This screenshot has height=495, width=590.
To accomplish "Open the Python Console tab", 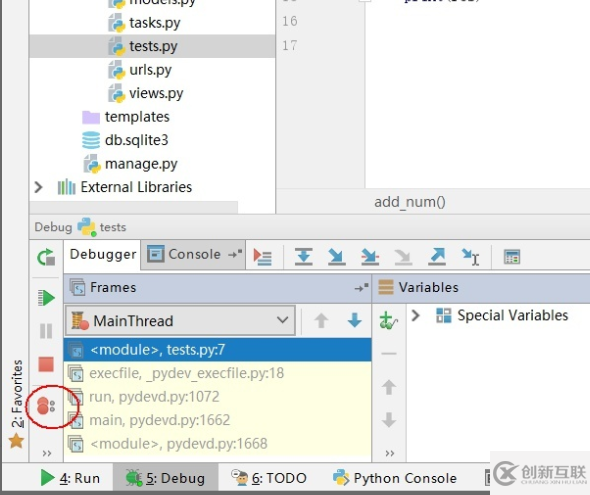I will point(394,478).
